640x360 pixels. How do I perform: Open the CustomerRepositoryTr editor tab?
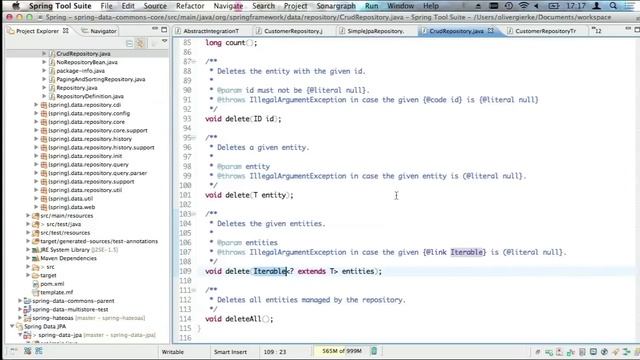click(542, 31)
